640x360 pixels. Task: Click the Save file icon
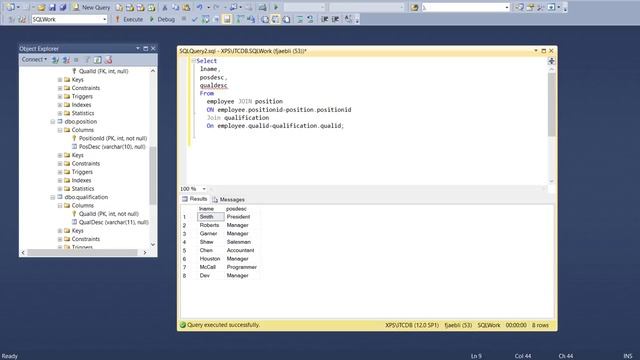(x=52, y=7)
